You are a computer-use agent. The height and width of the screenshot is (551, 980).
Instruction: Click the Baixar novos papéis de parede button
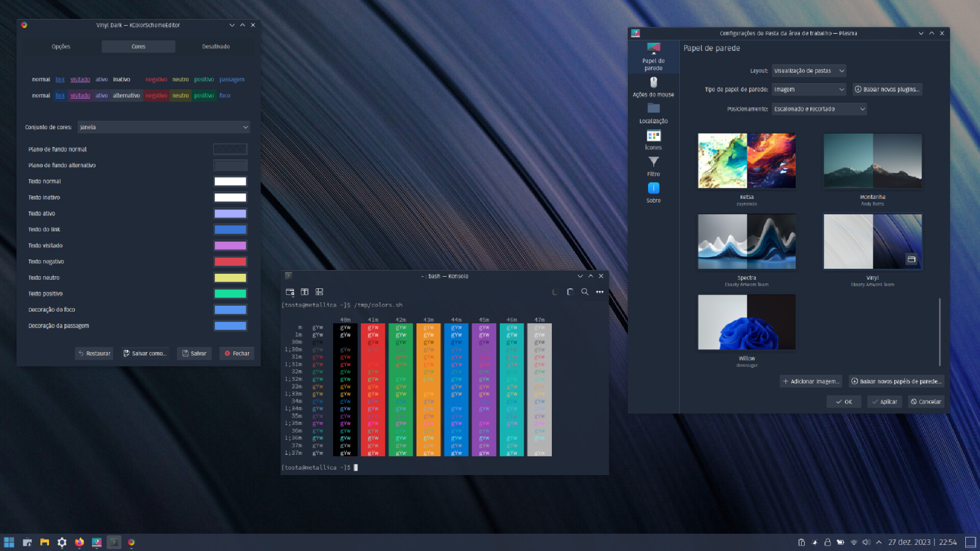coord(895,381)
